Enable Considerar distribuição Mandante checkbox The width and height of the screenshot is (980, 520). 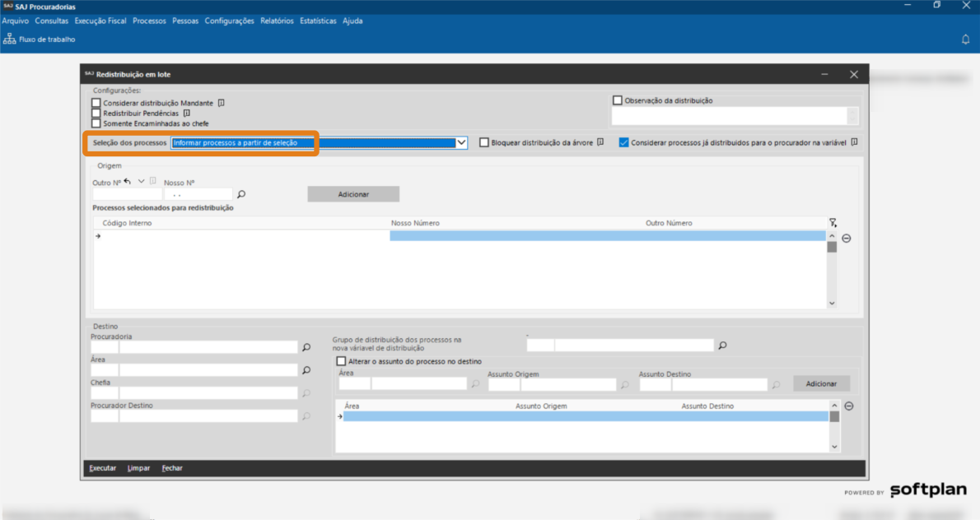(x=96, y=104)
